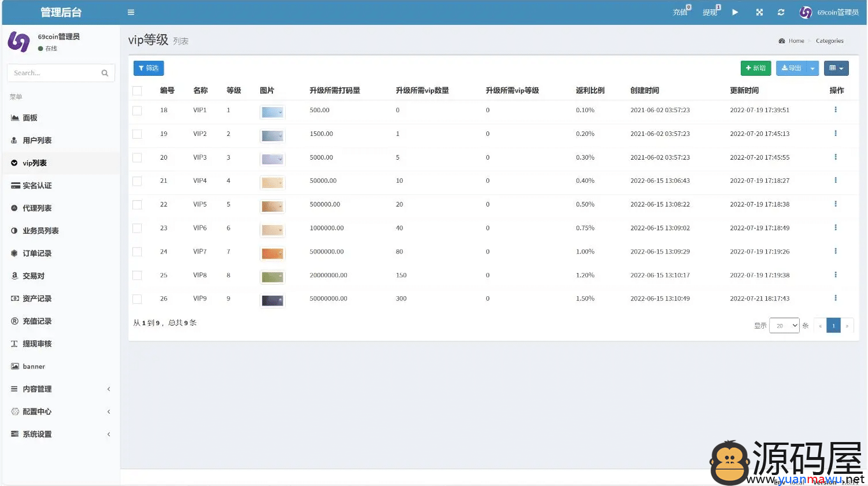
Task: Toggle the sidebar hamburger menu icon
Action: pos(131,12)
